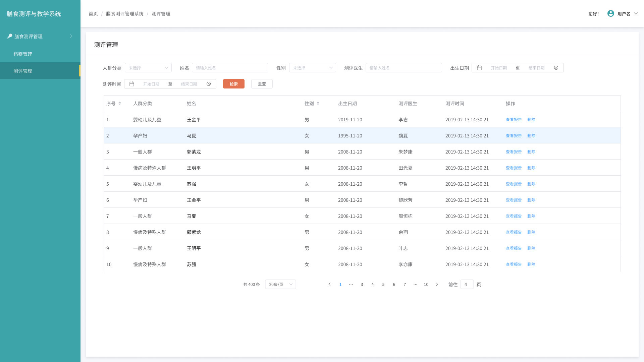
Task: Click the wrench icon beside 膳食测评管理
Action: pyautogui.click(x=10, y=36)
